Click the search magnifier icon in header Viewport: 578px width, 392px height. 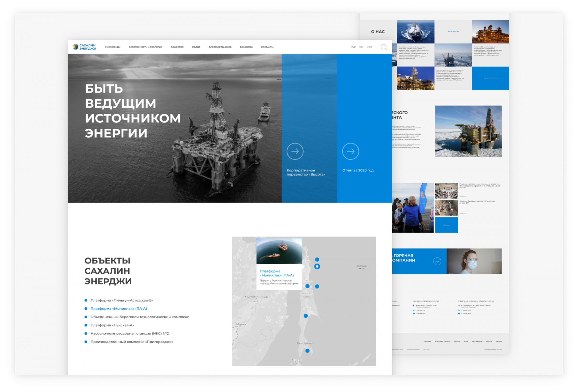[x=384, y=47]
